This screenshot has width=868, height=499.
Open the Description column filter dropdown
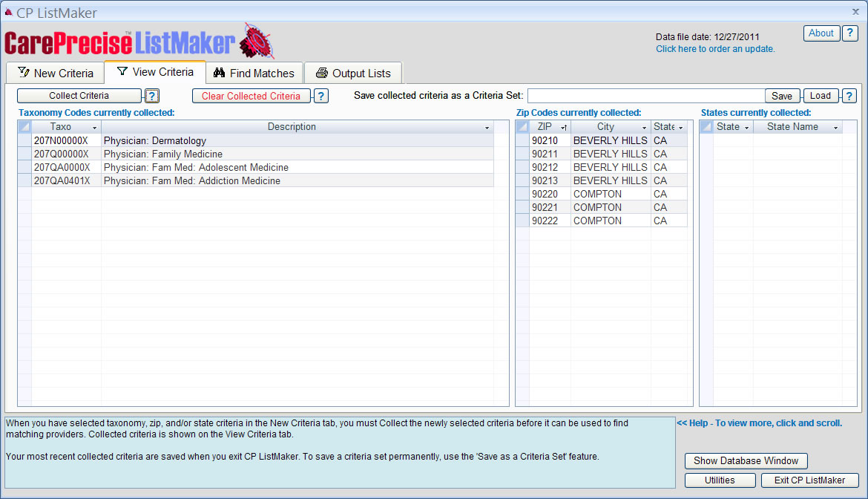point(487,128)
